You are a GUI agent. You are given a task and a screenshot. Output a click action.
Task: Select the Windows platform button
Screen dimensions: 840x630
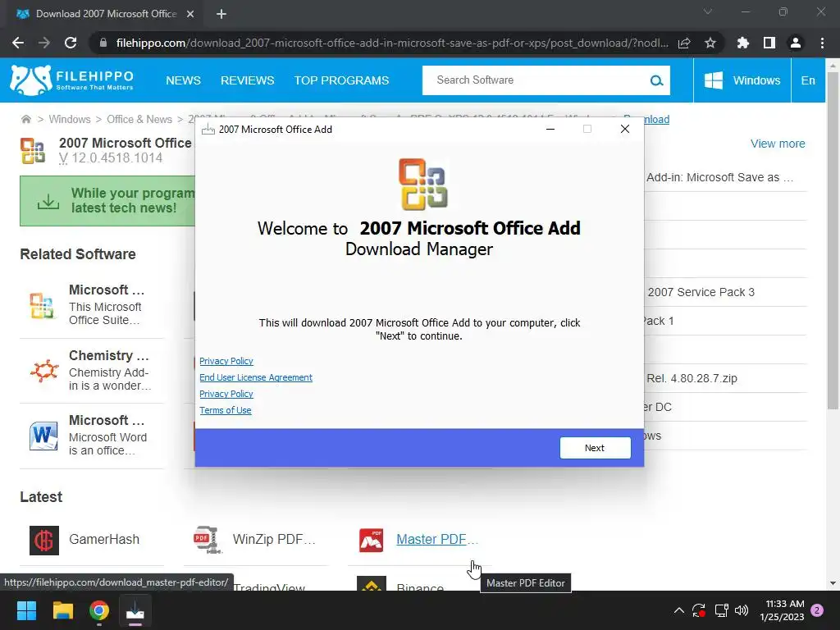click(x=742, y=80)
